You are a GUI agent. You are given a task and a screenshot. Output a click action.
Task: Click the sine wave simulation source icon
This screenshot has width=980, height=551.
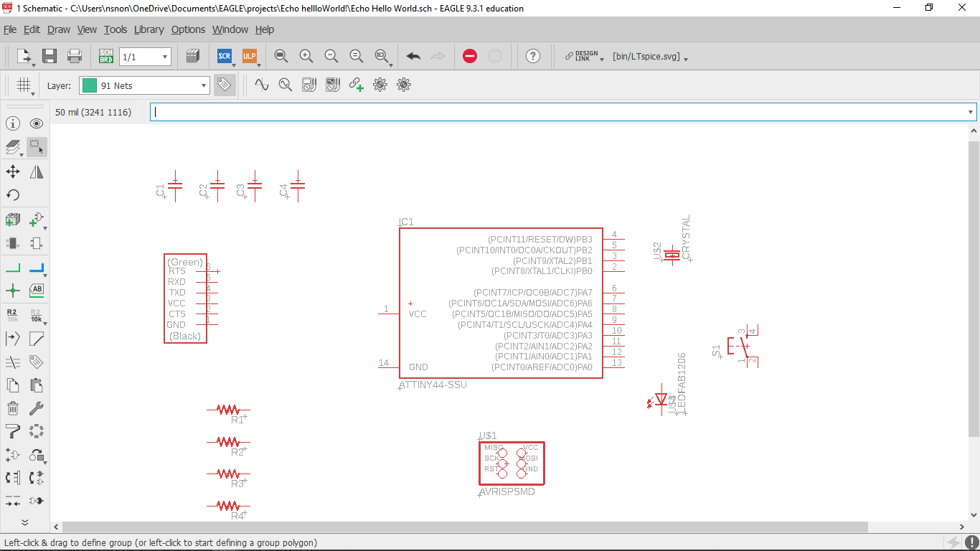[x=261, y=85]
